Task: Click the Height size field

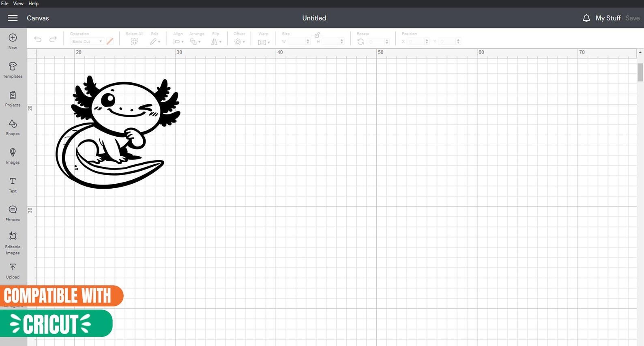Action: pos(331,41)
